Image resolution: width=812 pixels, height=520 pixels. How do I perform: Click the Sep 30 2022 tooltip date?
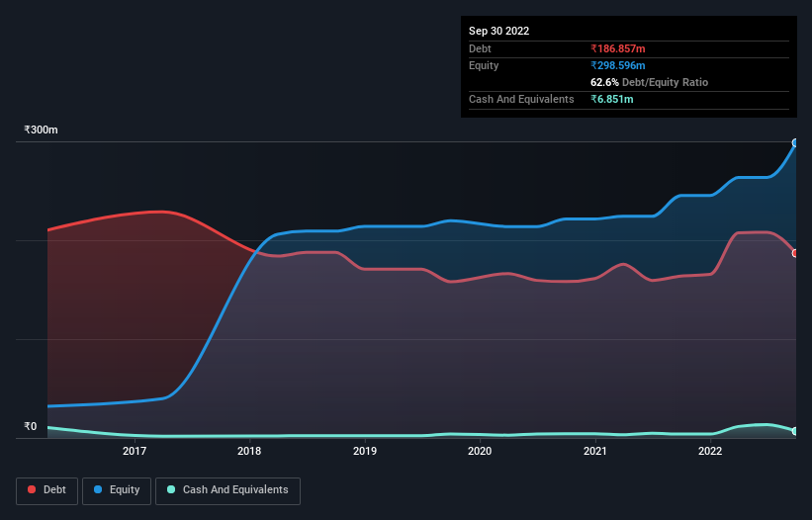click(x=499, y=31)
